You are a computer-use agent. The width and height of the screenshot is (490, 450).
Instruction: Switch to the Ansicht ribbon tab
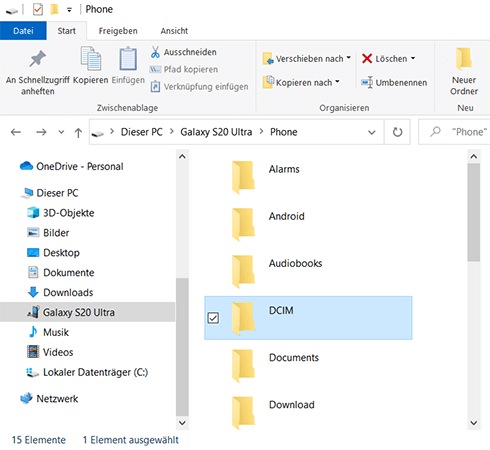pos(174,31)
